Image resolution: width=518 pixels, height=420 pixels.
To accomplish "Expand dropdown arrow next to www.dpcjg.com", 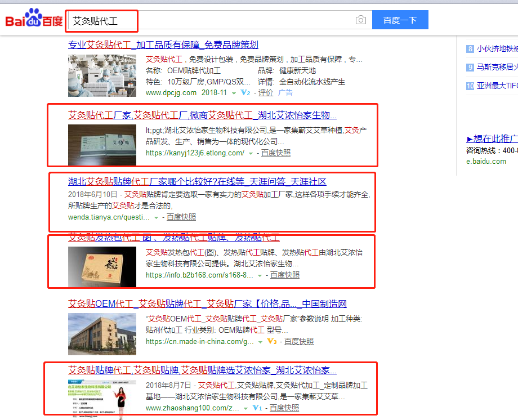I will pyautogui.click(x=234, y=93).
